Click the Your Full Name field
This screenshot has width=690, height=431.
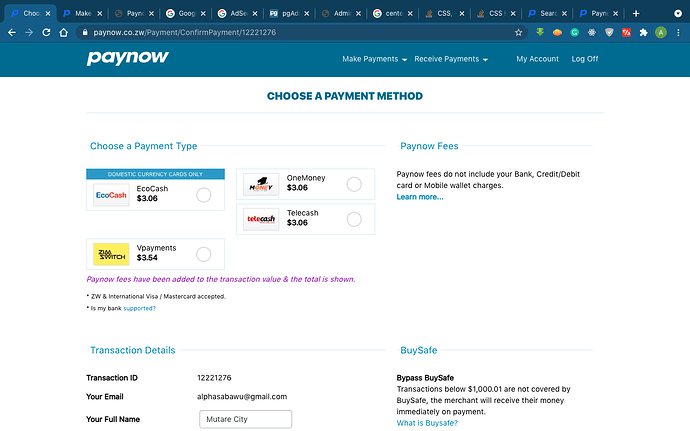pyautogui.click(x=246, y=419)
